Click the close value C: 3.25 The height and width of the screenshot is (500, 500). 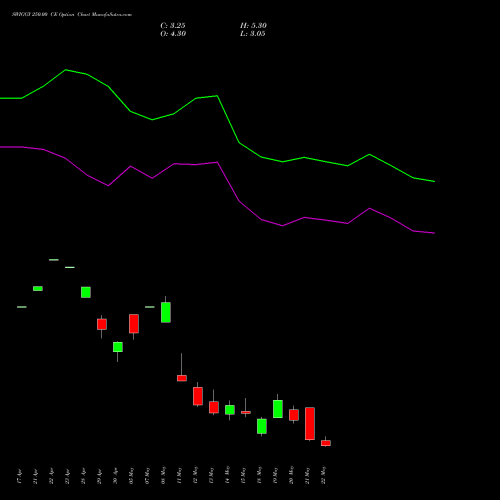coord(173,26)
